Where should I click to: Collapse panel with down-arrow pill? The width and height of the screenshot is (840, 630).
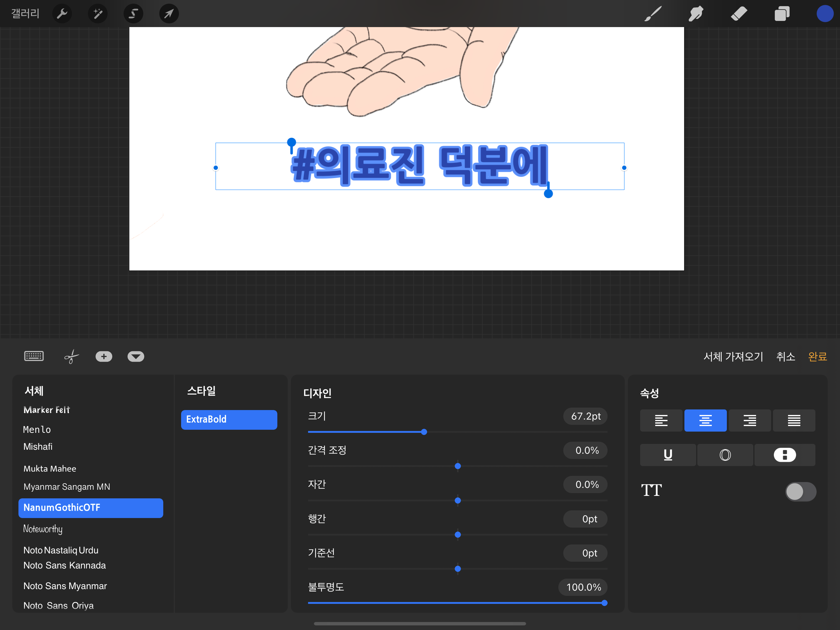click(x=136, y=357)
